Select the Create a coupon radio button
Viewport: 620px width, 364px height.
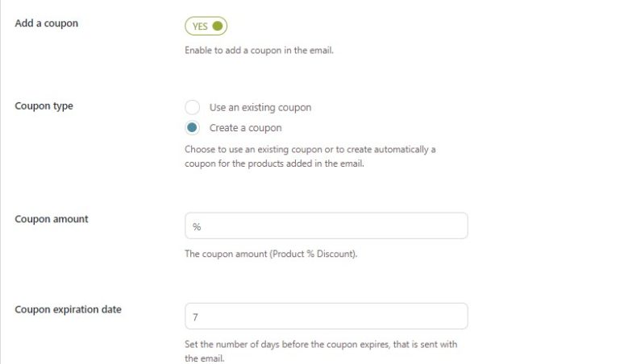(x=192, y=127)
